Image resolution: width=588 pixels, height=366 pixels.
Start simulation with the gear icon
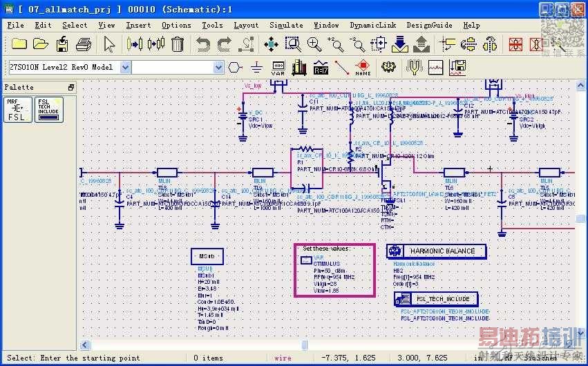388,68
